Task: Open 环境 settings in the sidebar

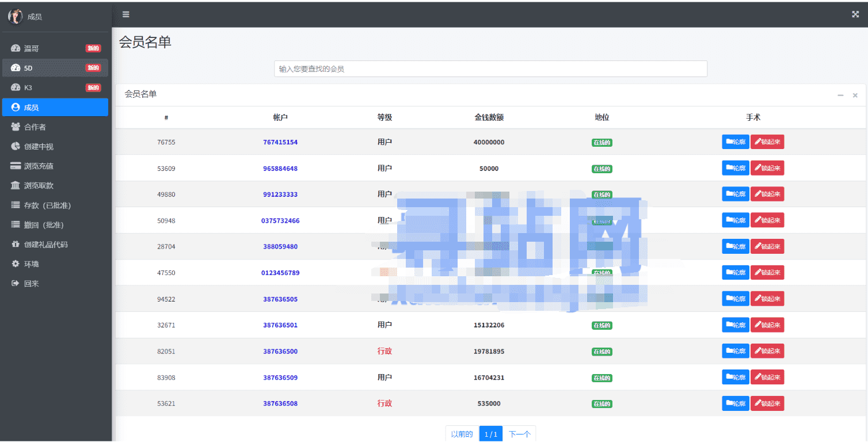Action: (x=32, y=264)
